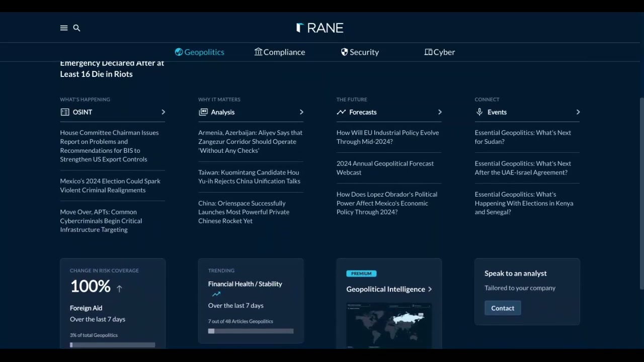Expand the Forecasts section chevron
This screenshot has width=644, height=362.
(440, 112)
